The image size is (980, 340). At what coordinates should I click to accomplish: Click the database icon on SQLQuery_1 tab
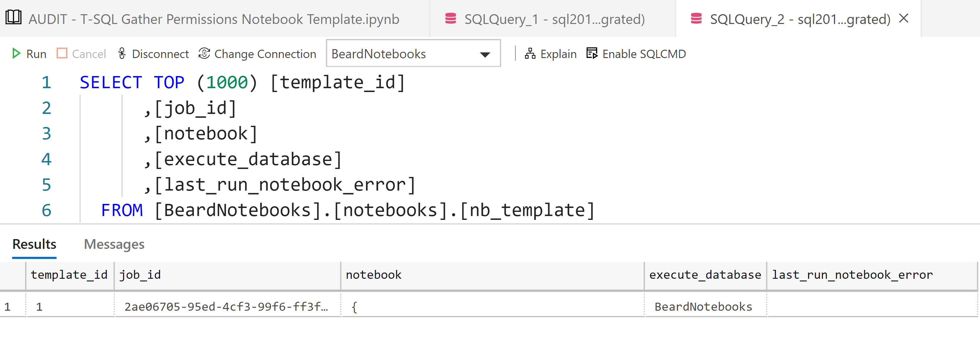(x=451, y=18)
